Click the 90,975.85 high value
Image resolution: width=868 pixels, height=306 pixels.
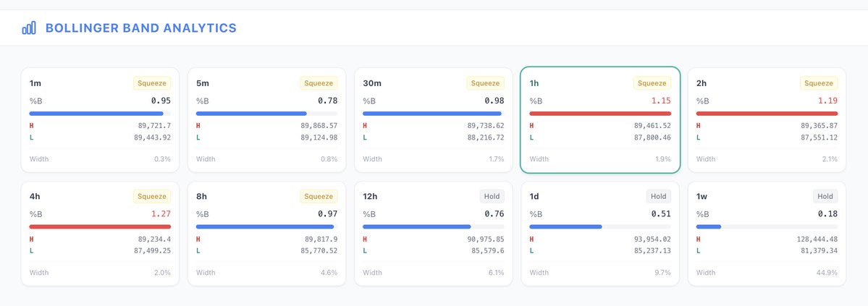[486, 239]
